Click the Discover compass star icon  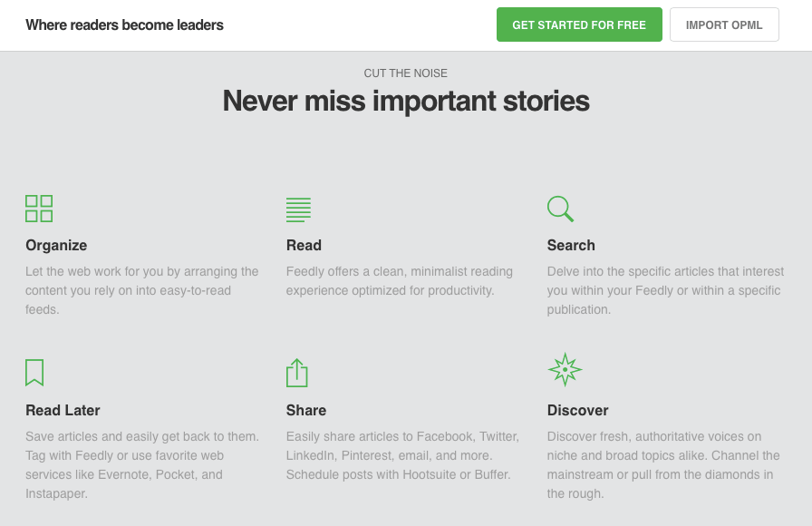click(565, 370)
